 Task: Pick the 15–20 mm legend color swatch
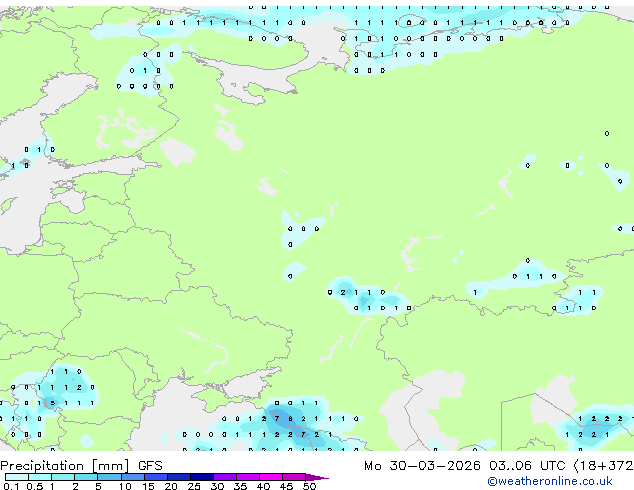156,477
